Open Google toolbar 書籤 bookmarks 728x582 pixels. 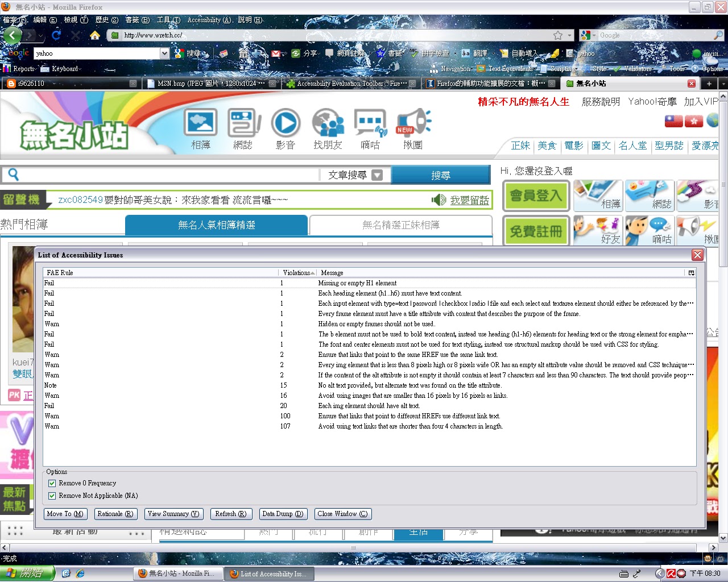coord(390,53)
